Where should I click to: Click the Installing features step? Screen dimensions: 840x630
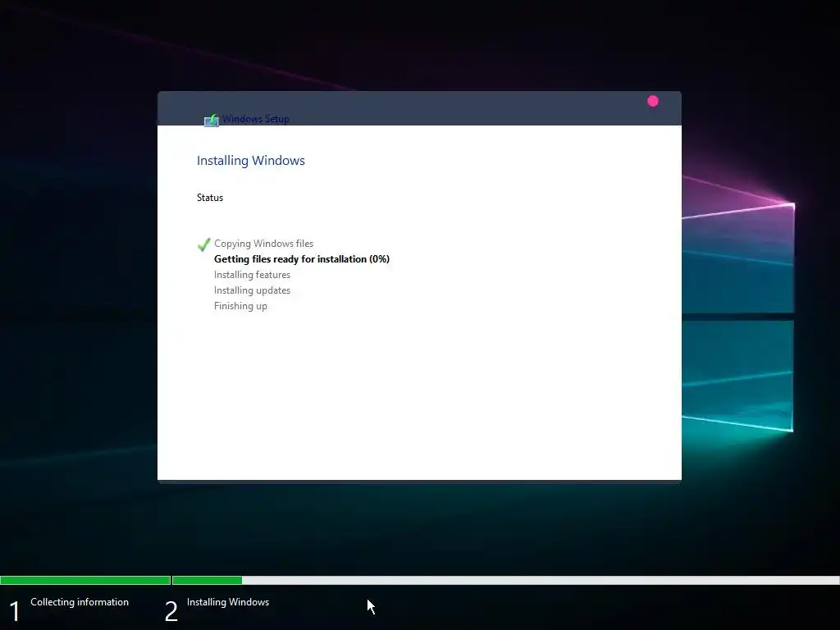[252, 274]
